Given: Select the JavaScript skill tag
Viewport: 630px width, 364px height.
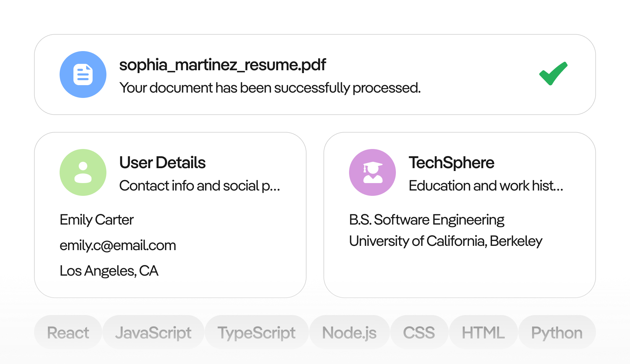Looking at the screenshot, I should pos(153,332).
